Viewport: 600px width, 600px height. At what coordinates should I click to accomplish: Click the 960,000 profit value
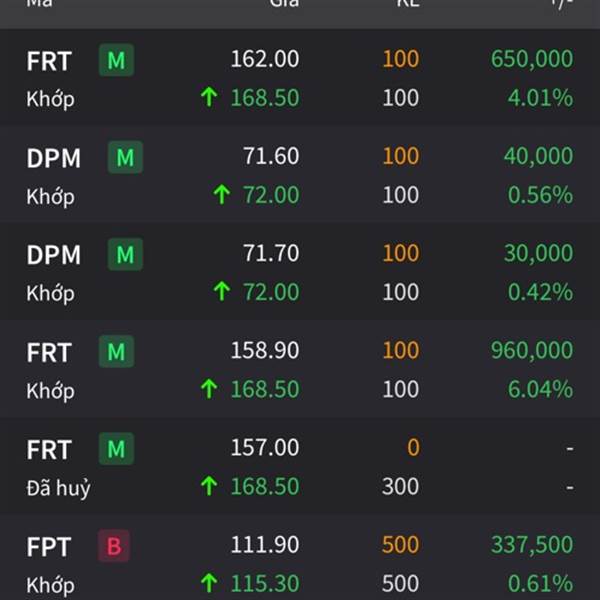tap(532, 350)
